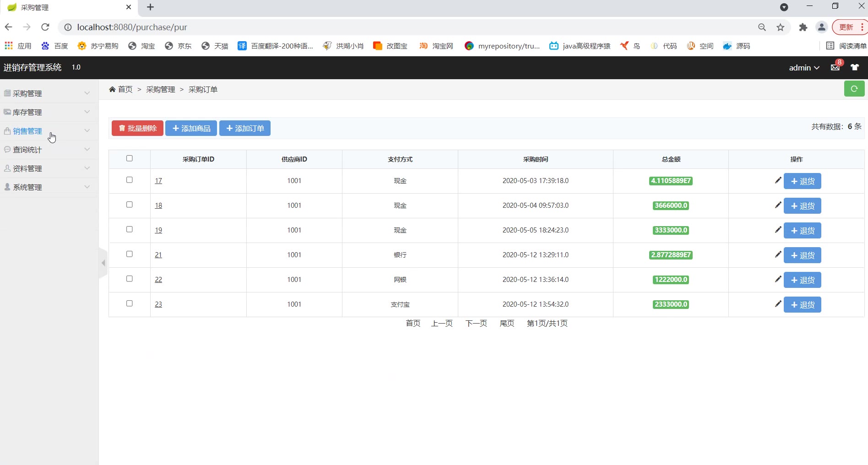Open the mail messages icon with badge
This screenshot has height=465, width=868.
[835, 67]
